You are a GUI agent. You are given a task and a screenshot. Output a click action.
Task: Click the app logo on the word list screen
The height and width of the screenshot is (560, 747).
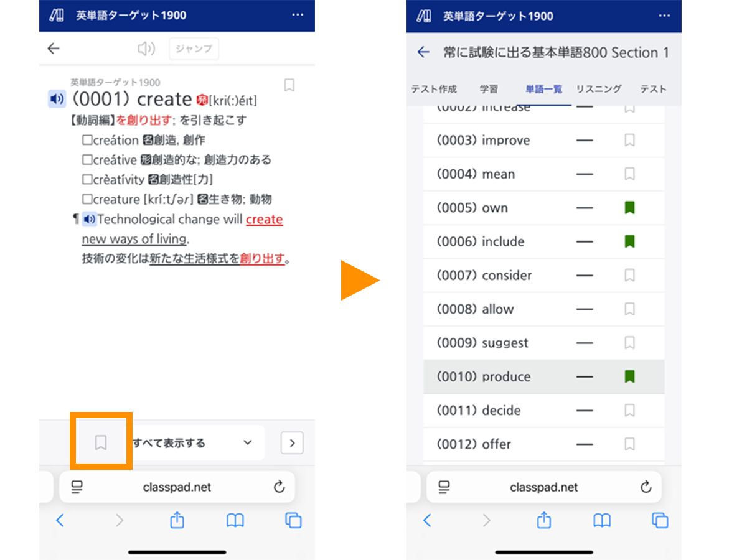click(x=425, y=16)
